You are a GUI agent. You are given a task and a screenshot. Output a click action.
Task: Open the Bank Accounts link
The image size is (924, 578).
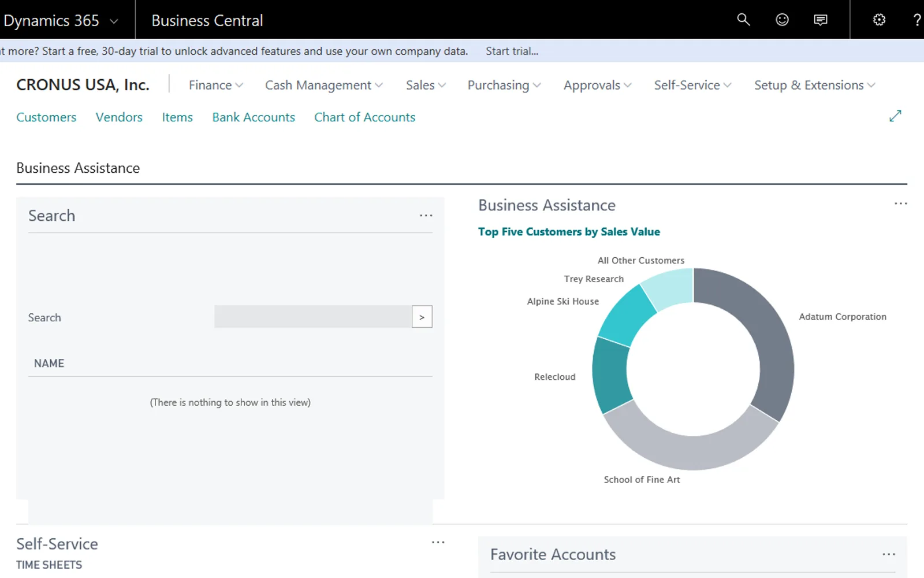click(x=254, y=117)
